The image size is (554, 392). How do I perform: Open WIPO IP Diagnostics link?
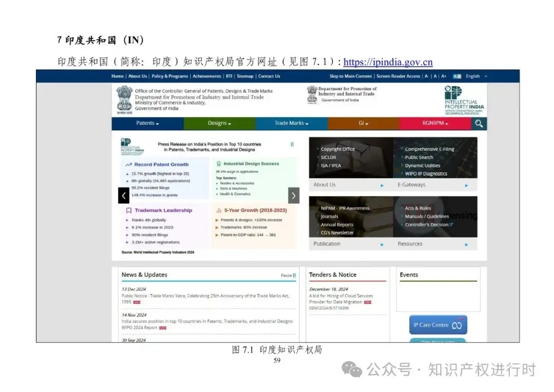click(426, 173)
